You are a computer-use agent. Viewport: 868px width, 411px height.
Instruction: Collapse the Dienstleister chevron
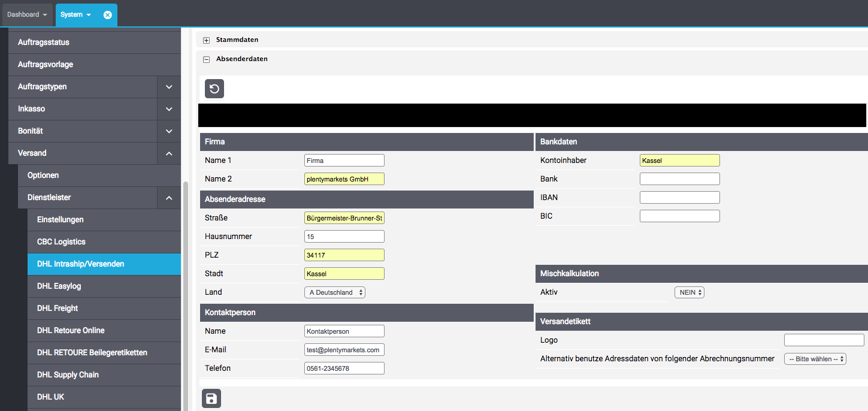169,198
